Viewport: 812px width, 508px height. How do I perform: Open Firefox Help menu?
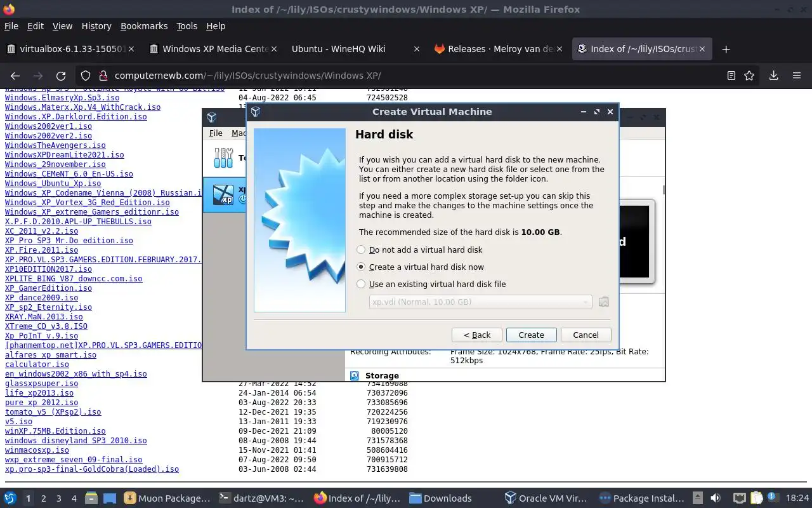[x=216, y=26]
